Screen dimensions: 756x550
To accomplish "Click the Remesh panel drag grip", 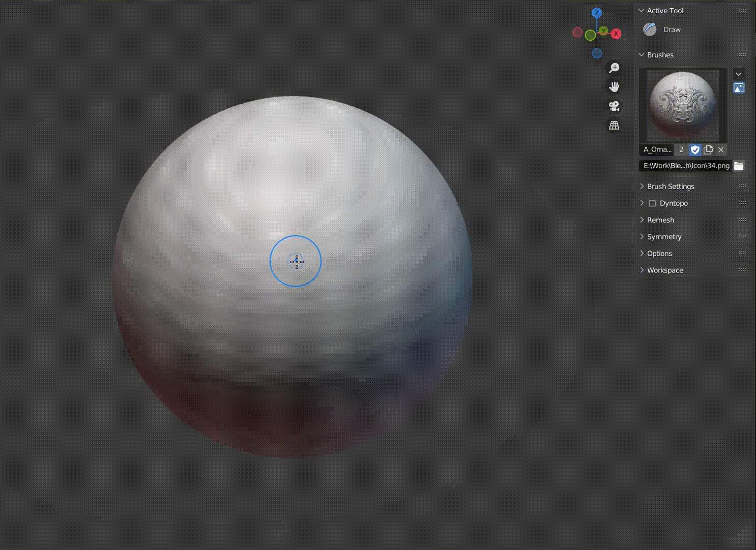I will tap(742, 220).
